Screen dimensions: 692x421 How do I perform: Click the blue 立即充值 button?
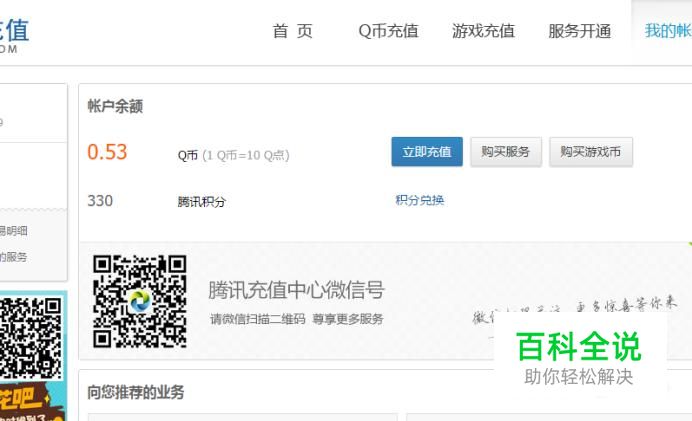click(427, 152)
